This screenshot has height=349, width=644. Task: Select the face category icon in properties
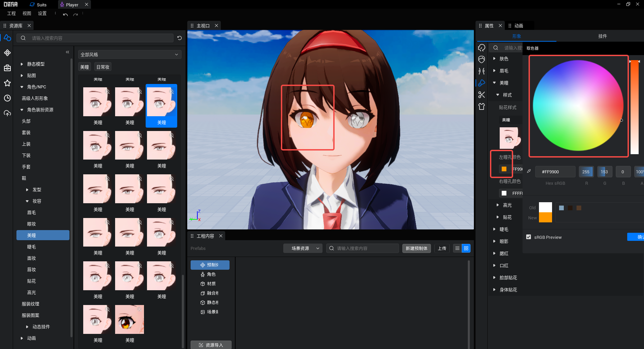point(482,59)
